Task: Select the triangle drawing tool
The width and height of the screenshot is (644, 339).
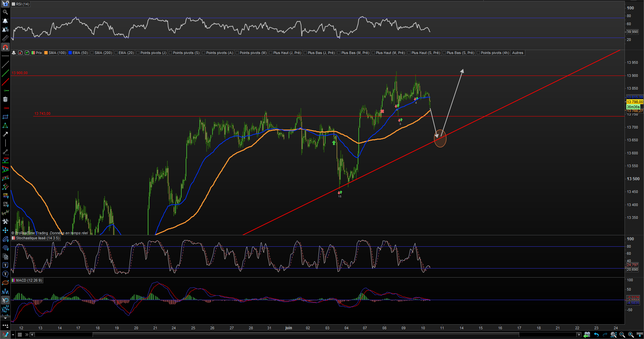Action: (5, 126)
